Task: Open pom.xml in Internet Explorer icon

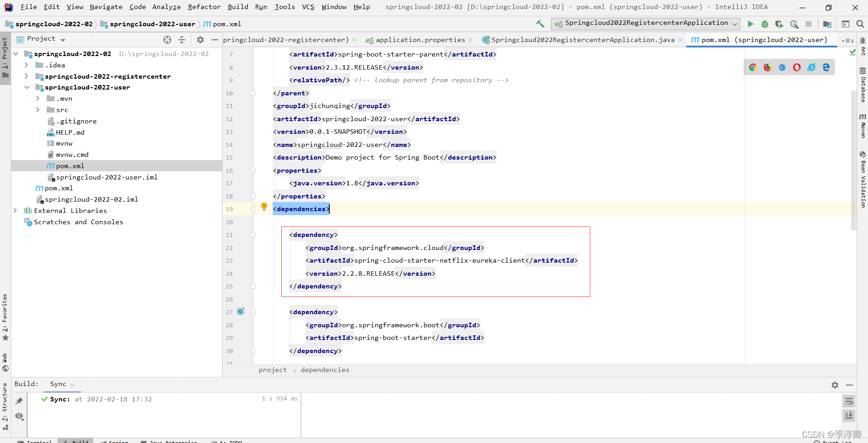Action: coord(811,67)
